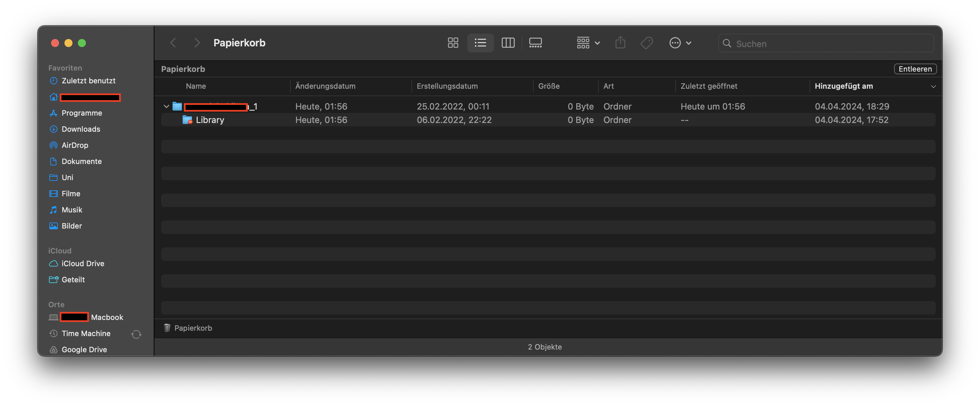Switch to column view
This screenshot has height=406, width=980.
click(x=508, y=43)
